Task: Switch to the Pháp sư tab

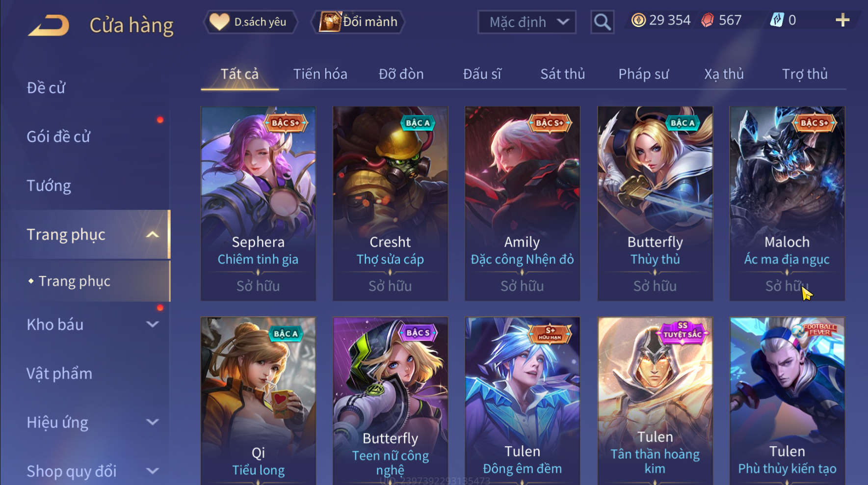Action: [643, 74]
